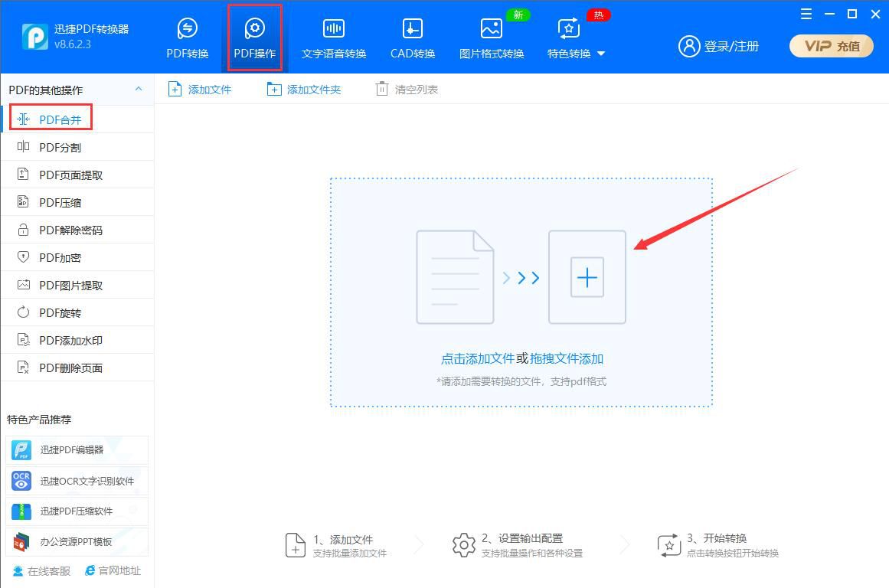Switch to CAD转换 tab
889x588 pixels.
point(412,38)
